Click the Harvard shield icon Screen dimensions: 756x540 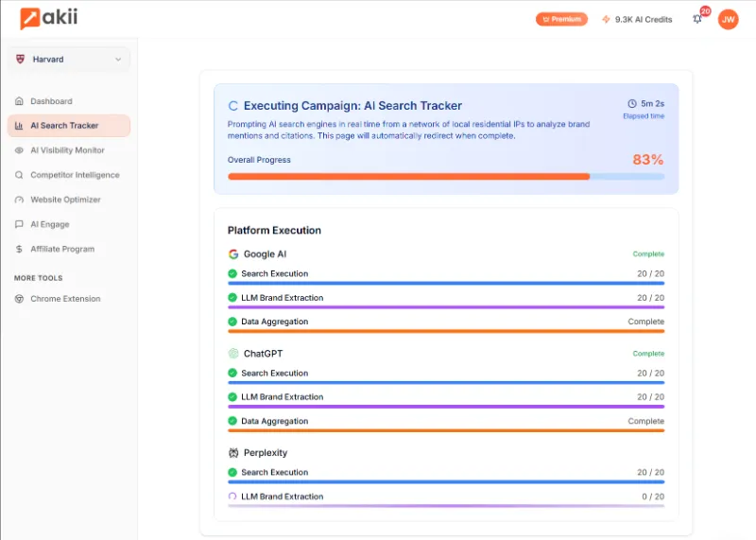(x=20, y=60)
